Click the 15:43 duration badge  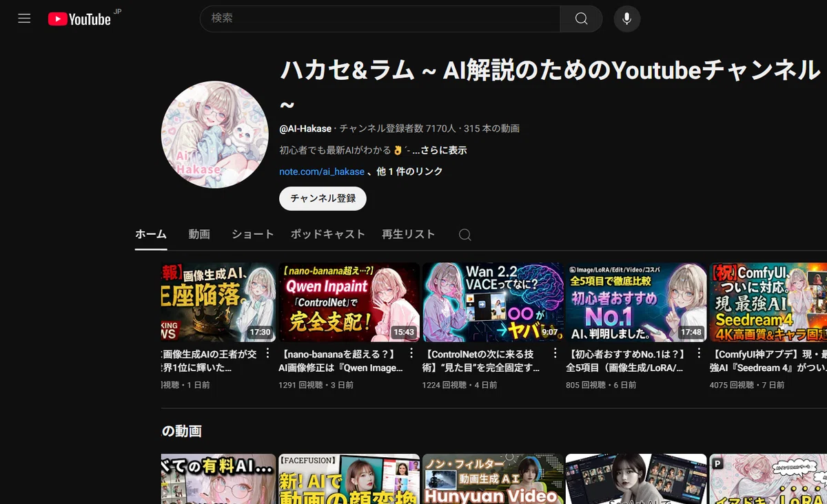(404, 332)
